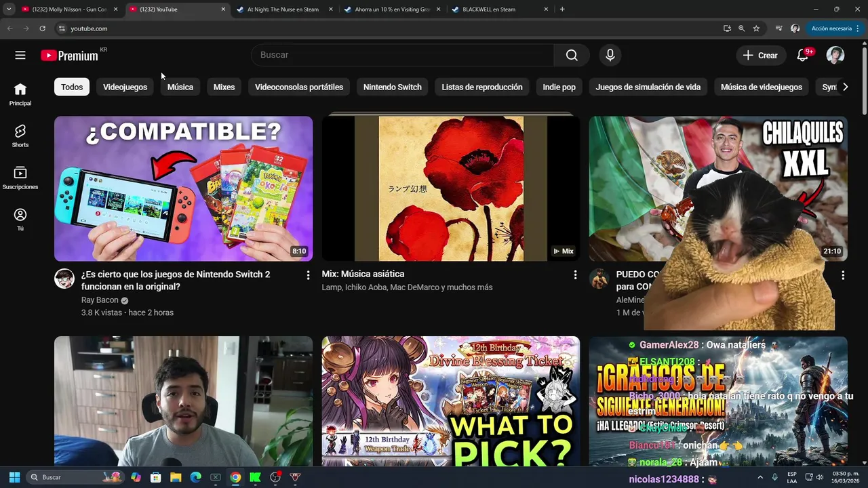Open File Explorer from taskbar
868x488 pixels.
click(x=176, y=477)
